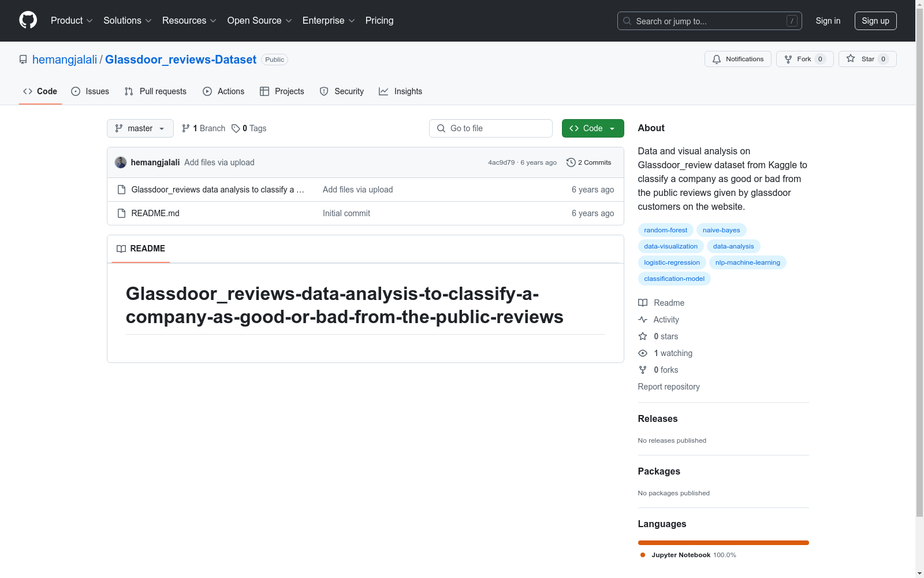Click the Notifications button
Viewport: 924px width, 578px height.
738,59
